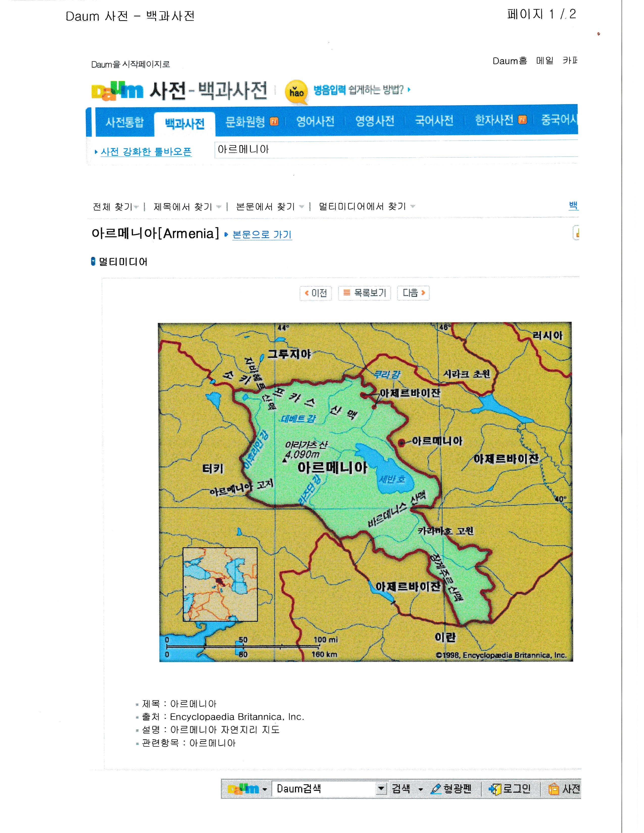Open the dropdown arrow next to 검색
This screenshot has height=833, width=644.
click(420, 789)
